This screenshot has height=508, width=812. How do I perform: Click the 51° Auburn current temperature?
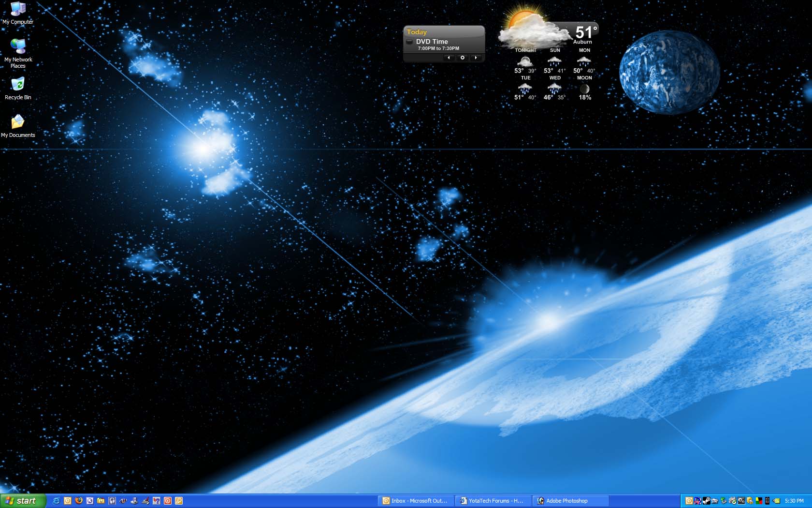pos(585,34)
